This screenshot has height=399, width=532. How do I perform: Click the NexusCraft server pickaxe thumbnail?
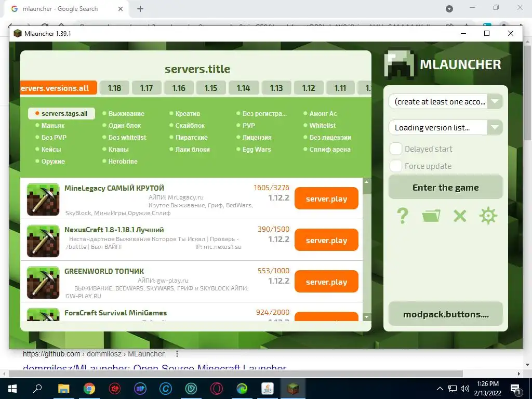tap(43, 241)
